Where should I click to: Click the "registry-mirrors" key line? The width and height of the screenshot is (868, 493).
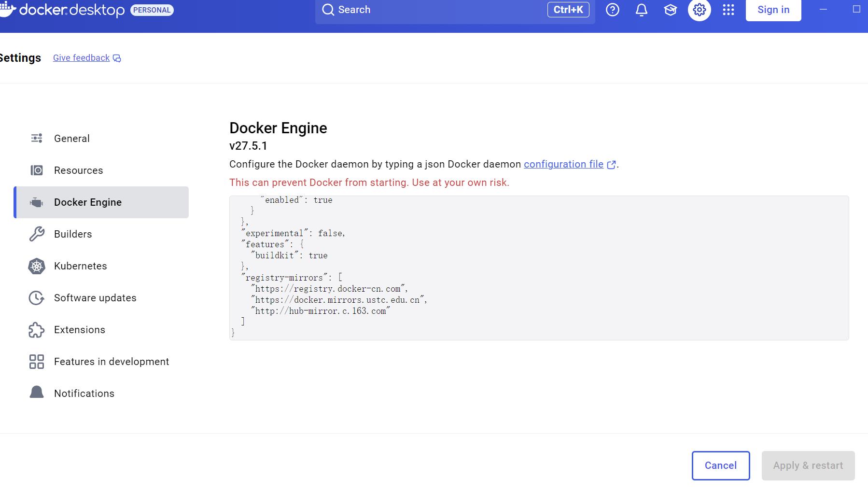(292, 278)
